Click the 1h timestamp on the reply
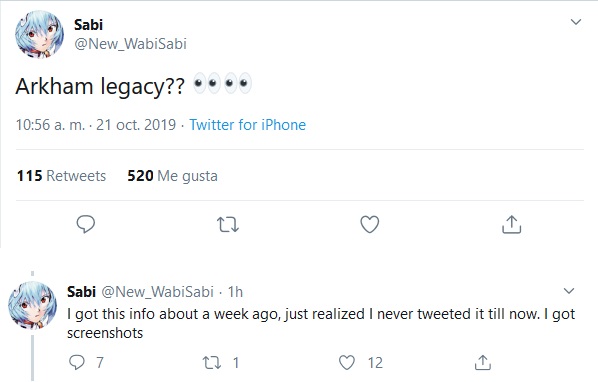Viewport: 598px width, 382px height. tap(235, 292)
